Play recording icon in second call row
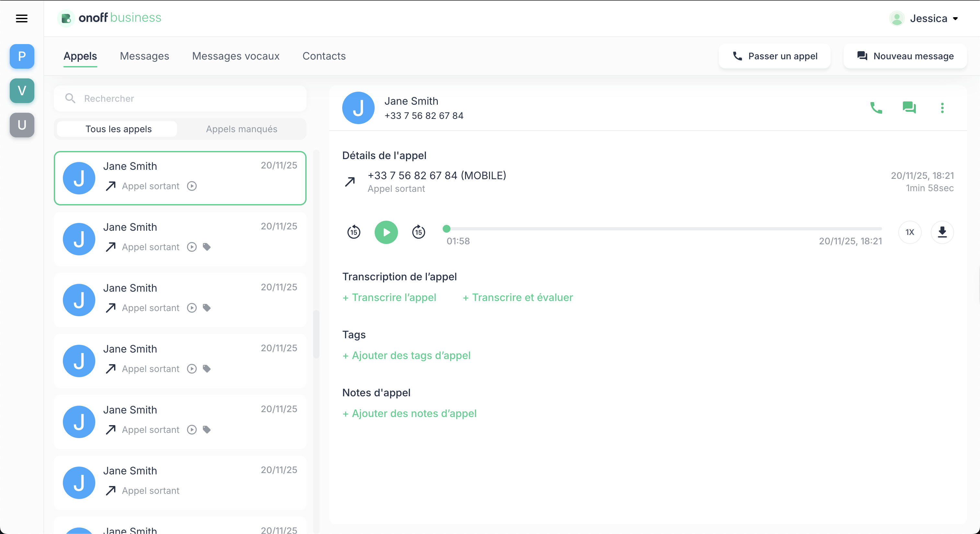The height and width of the screenshot is (534, 980). 192,247
